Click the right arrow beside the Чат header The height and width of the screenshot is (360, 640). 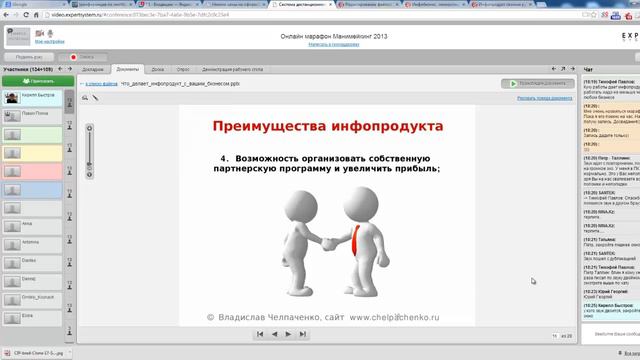[572, 69]
